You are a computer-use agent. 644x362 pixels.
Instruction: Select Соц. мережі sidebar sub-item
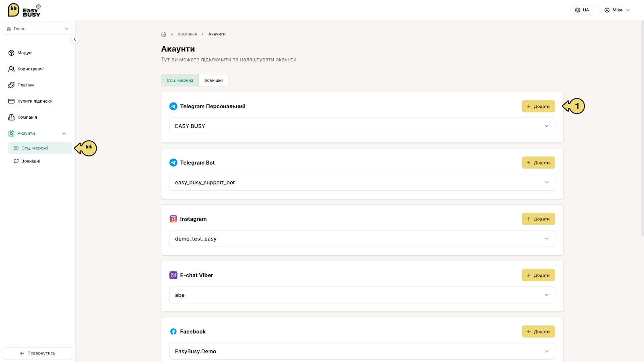coord(40,148)
